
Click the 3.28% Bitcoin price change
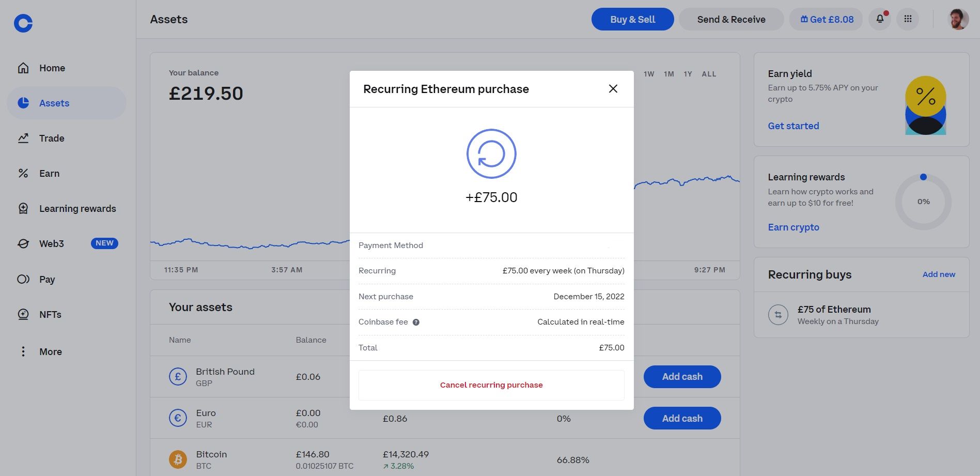398,466
